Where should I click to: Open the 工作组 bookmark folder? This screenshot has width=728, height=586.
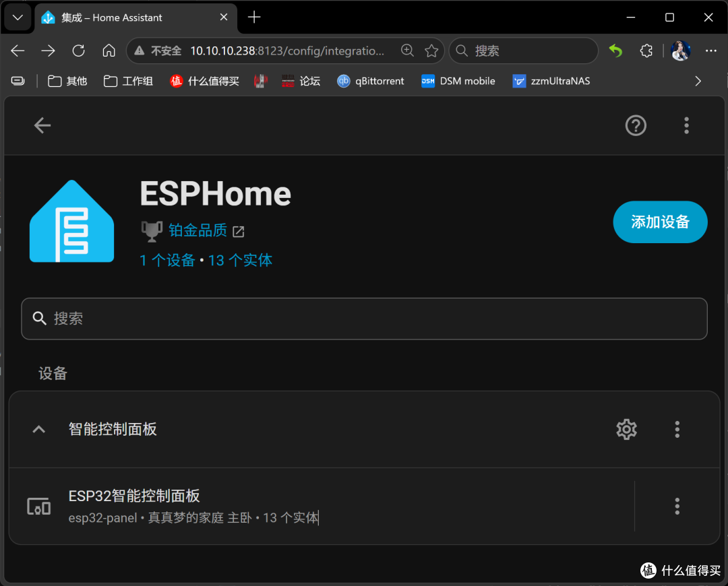tap(128, 82)
